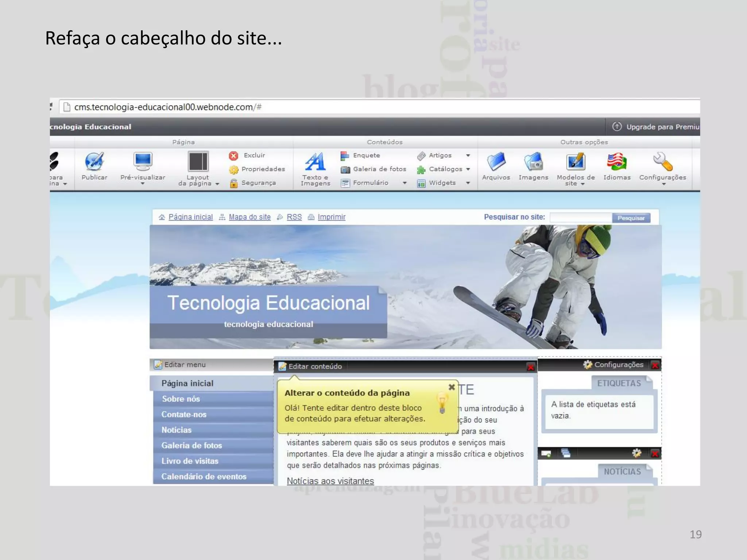
Task: Click the Widgets icon
Action: [421, 183]
